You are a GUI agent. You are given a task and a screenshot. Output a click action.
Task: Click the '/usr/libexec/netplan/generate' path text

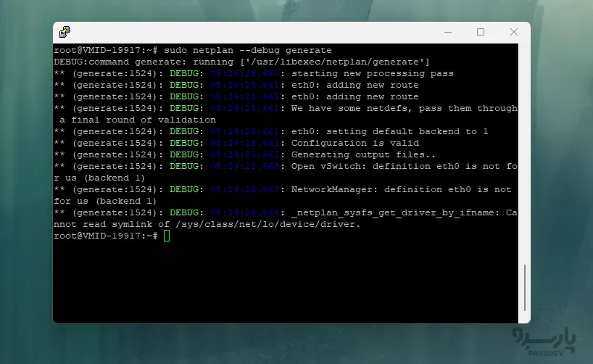pyautogui.click(x=335, y=62)
